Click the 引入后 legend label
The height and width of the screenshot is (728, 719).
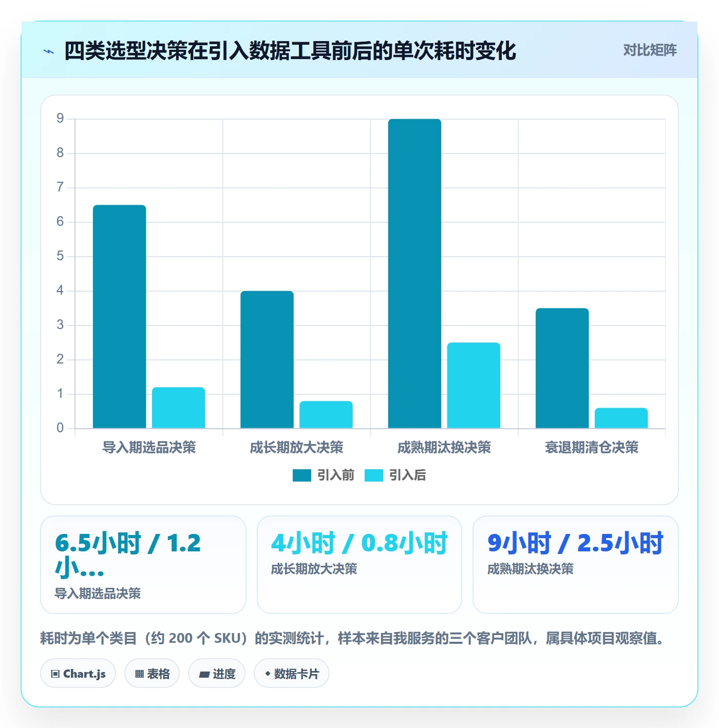pos(408,475)
